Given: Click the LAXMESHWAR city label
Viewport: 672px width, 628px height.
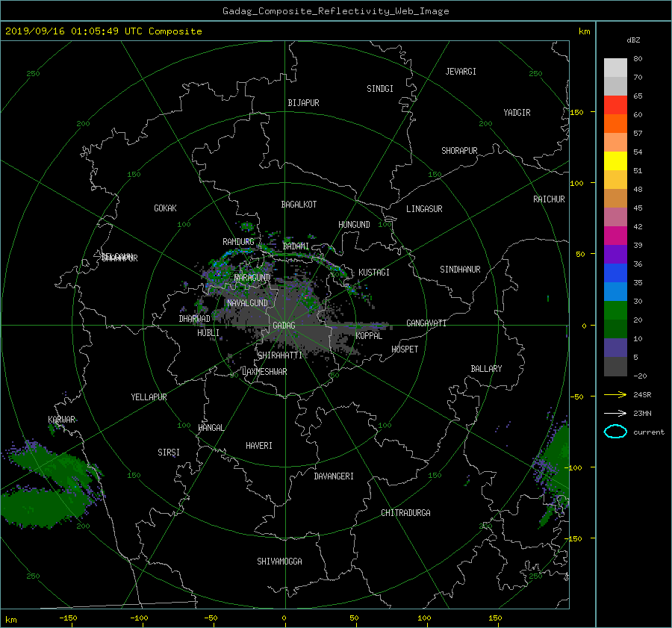Looking at the screenshot, I should (264, 372).
